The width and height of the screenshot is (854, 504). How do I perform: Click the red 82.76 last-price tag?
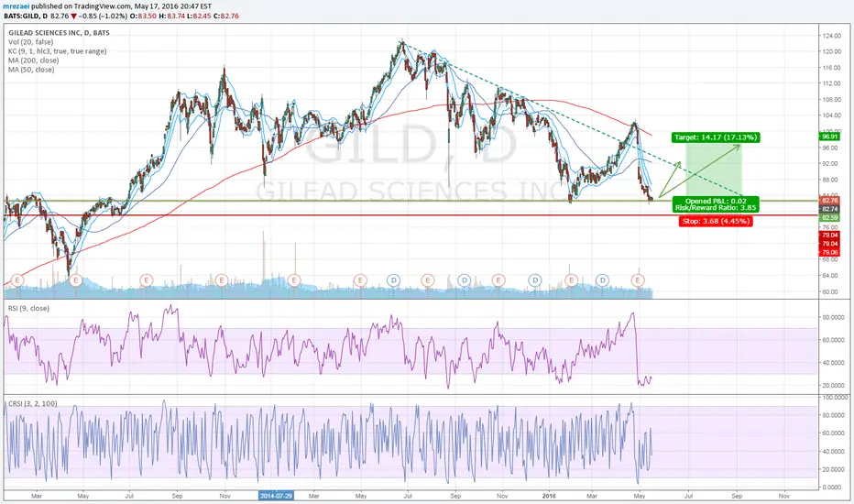[x=829, y=201]
